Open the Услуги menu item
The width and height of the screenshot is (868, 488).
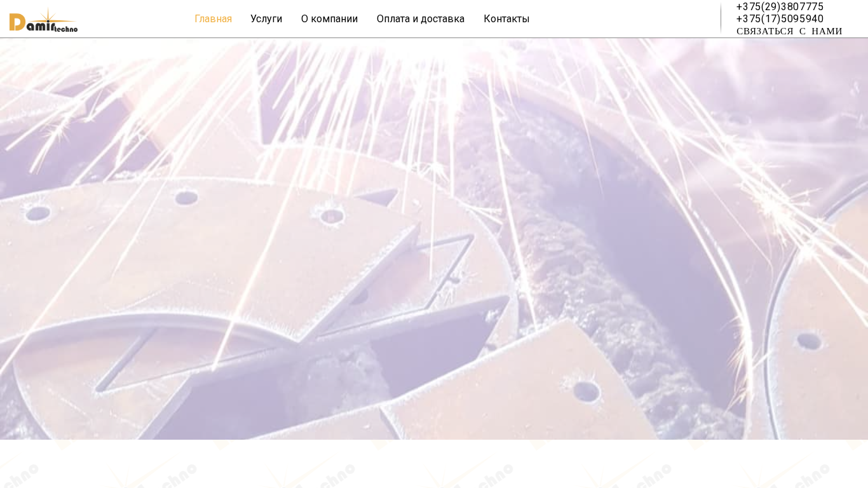pos(266,19)
